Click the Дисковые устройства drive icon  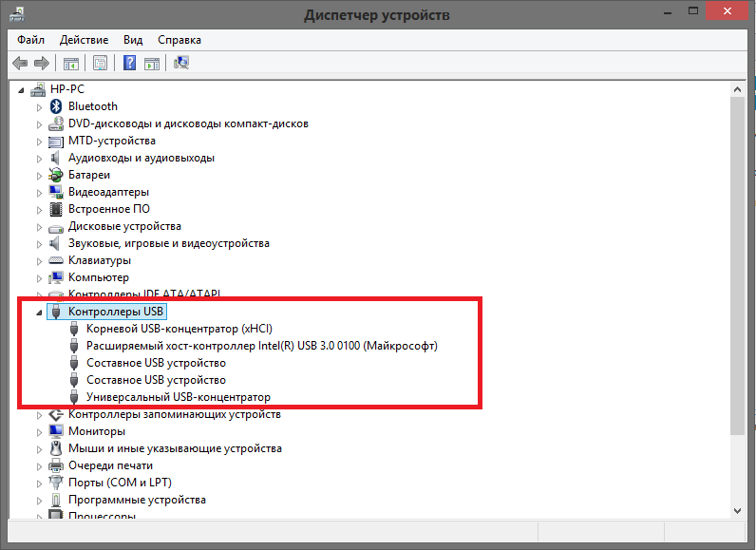tap(56, 228)
